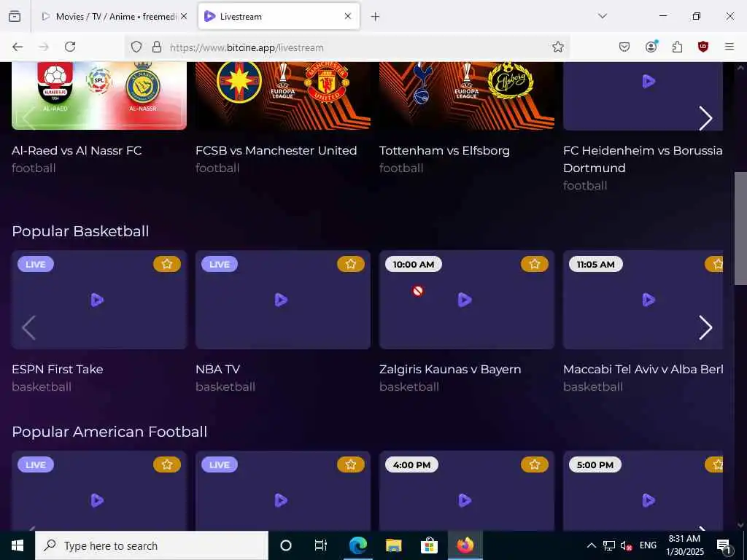Close the Movies / TV / Anime tab
The width and height of the screenshot is (747, 560).
(x=184, y=16)
